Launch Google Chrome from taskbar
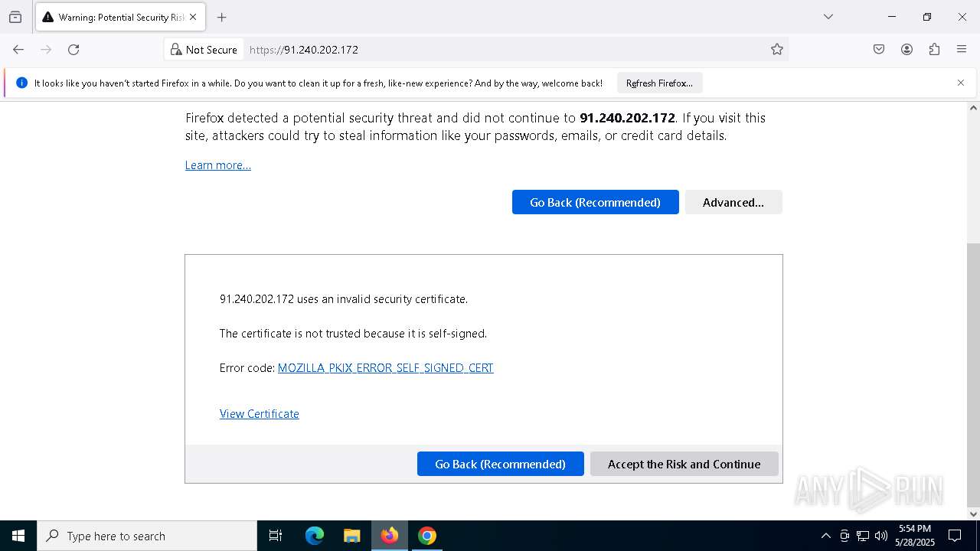This screenshot has width=980, height=551. click(x=427, y=536)
